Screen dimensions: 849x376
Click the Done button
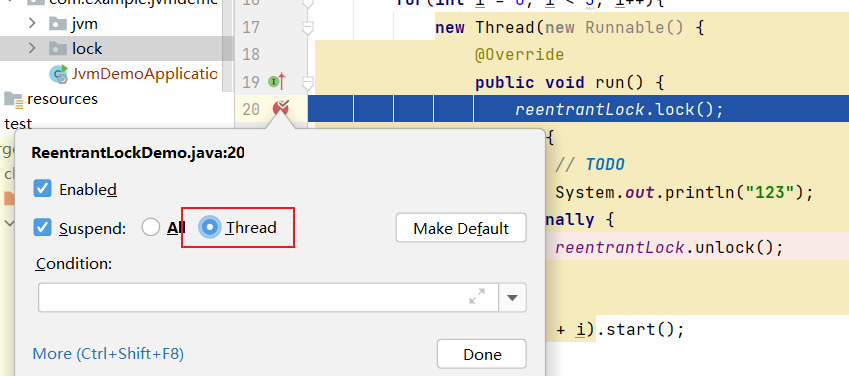point(481,354)
